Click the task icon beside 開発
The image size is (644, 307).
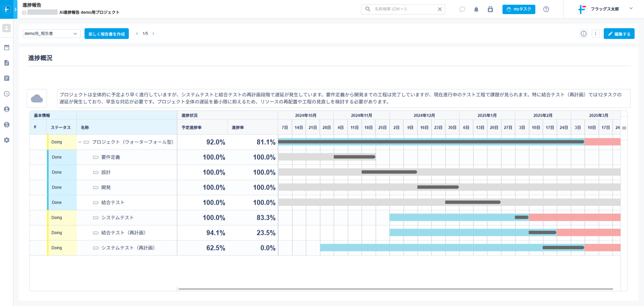pos(96,188)
